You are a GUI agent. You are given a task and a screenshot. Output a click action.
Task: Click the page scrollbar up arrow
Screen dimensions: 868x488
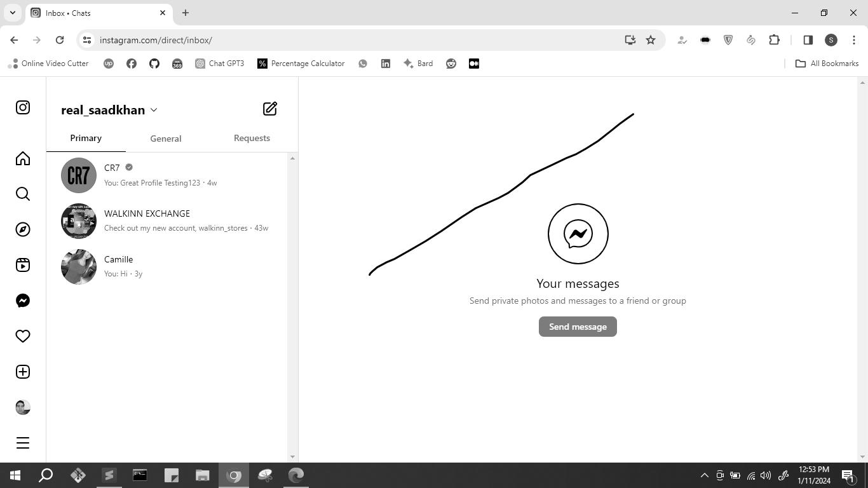[862, 83]
